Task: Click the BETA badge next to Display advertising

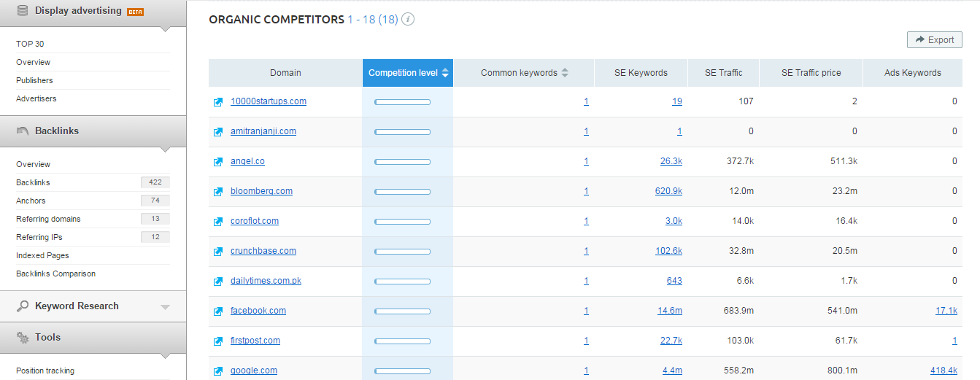Action: (x=135, y=12)
